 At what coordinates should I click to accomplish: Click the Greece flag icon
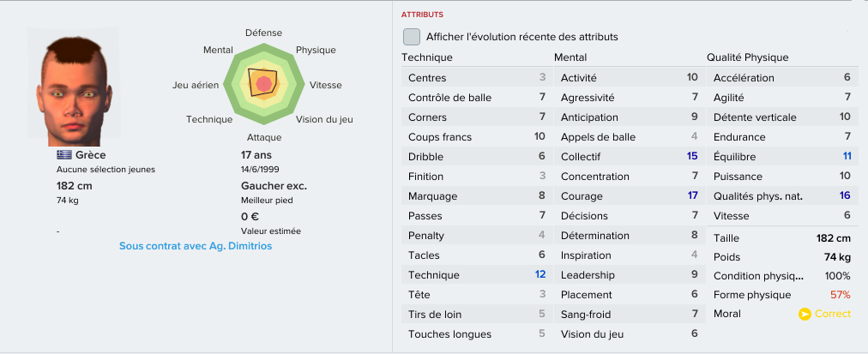(64, 155)
